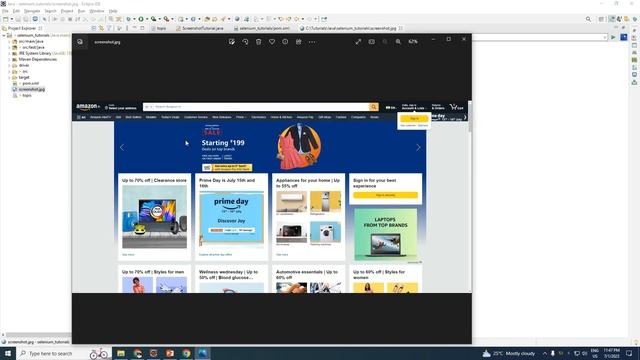
Task: Open the dropdown arrow beside the New icon
Action: pyautogui.click(x=11, y=19)
